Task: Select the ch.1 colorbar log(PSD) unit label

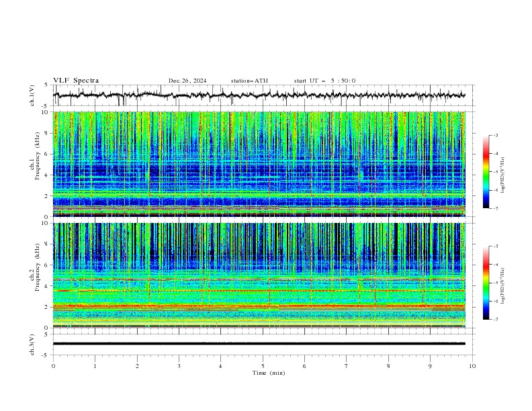Action: tap(503, 175)
